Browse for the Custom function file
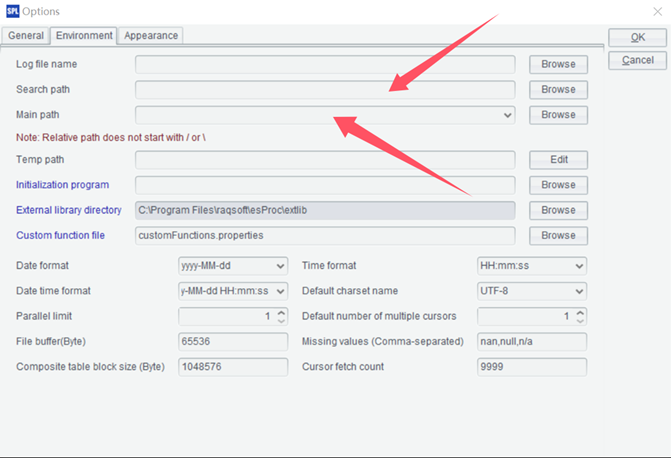 pyautogui.click(x=558, y=236)
